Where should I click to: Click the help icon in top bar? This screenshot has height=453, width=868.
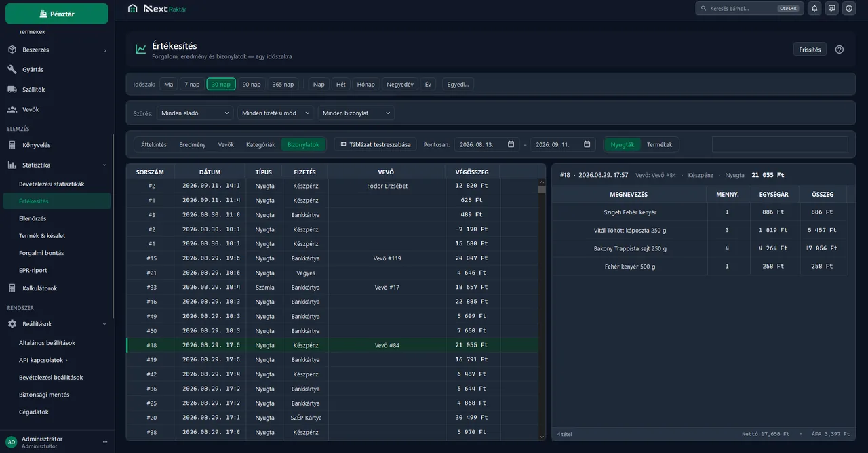[x=849, y=8]
